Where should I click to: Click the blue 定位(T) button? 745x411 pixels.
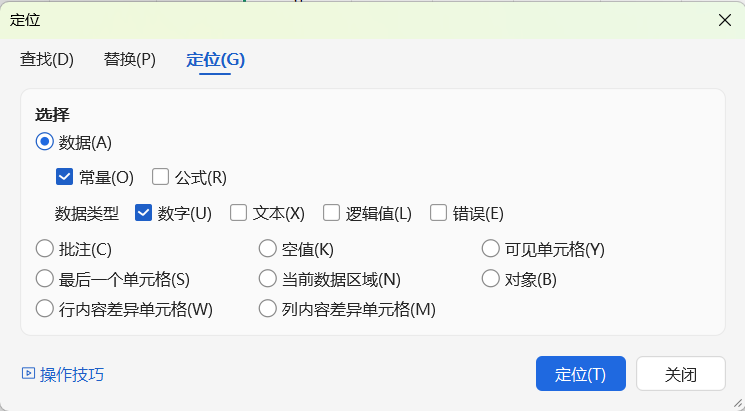(x=581, y=374)
